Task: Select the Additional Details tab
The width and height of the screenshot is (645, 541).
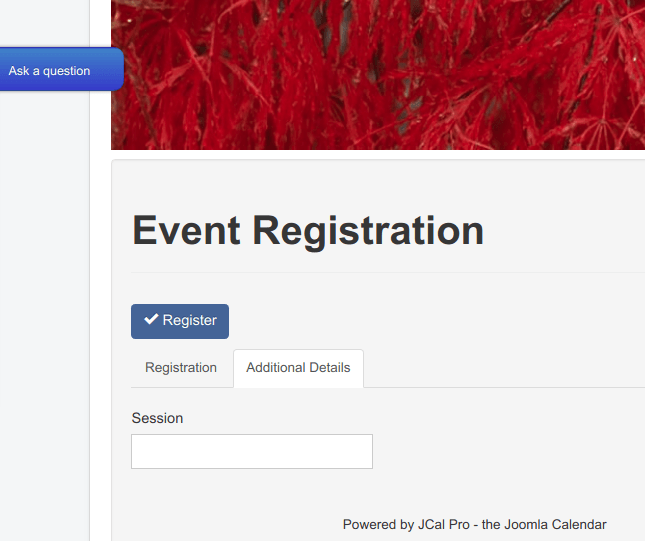Action: 298,368
